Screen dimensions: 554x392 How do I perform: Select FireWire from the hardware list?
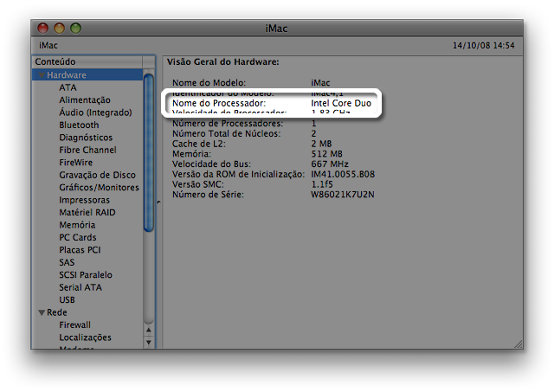click(x=75, y=162)
